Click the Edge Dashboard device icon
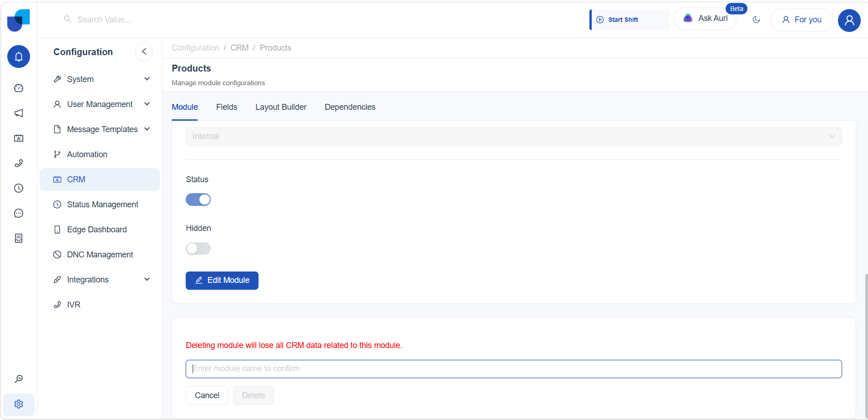The height and width of the screenshot is (420, 868). click(x=57, y=230)
